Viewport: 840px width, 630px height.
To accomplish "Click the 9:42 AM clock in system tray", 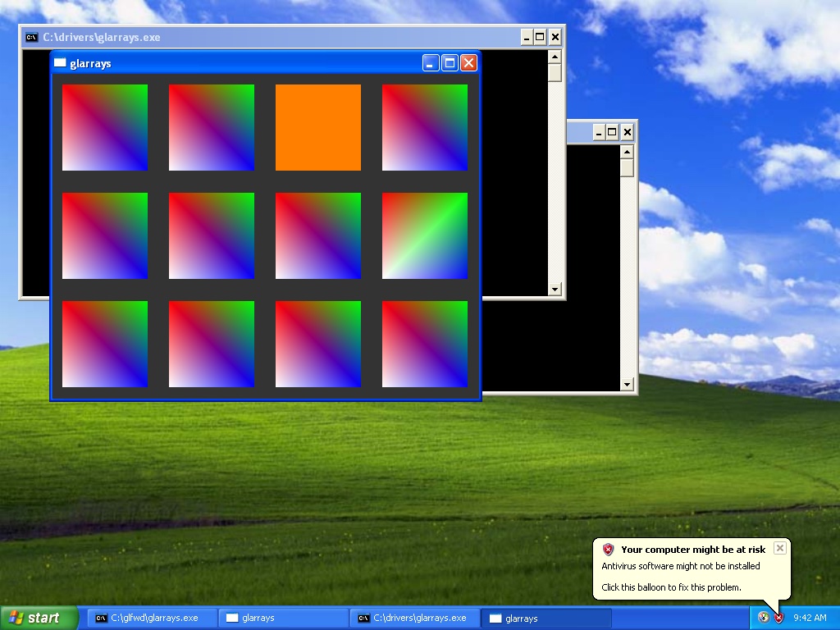I will tap(810, 618).
